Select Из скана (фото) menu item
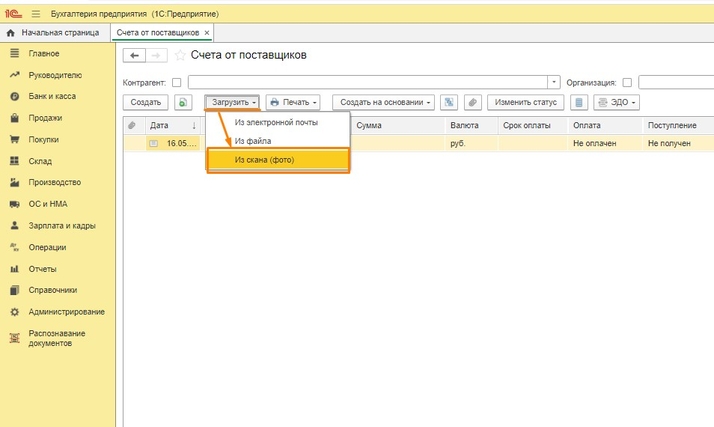Image resolution: width=714 pixels, height=427 pixels. coord(278,159)
